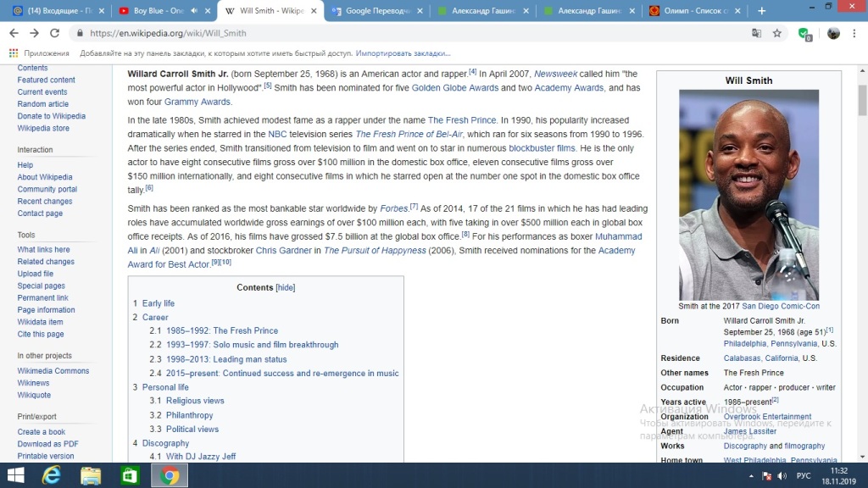Click Download as PDF link
Screen dimensions: 868x488
pos(47,444)
